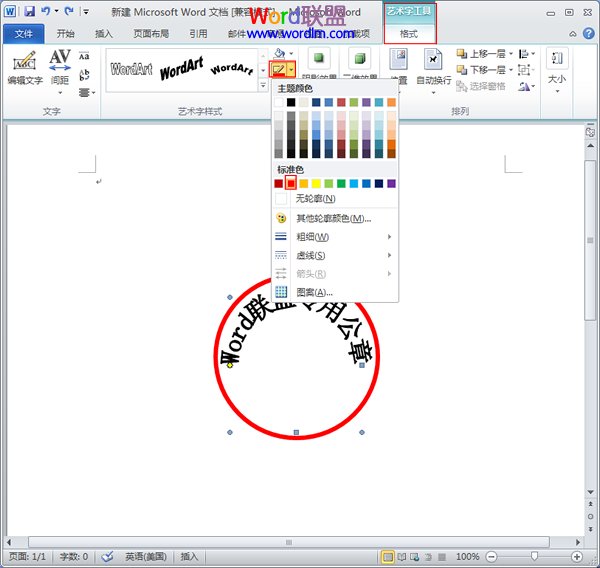
Task: Choose More Outline Colors (其他轮廓颜色)
Action: [x=335, y=219]
